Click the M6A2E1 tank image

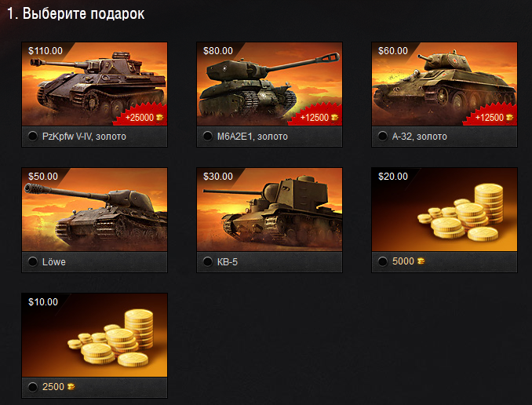tap(269, 84)
